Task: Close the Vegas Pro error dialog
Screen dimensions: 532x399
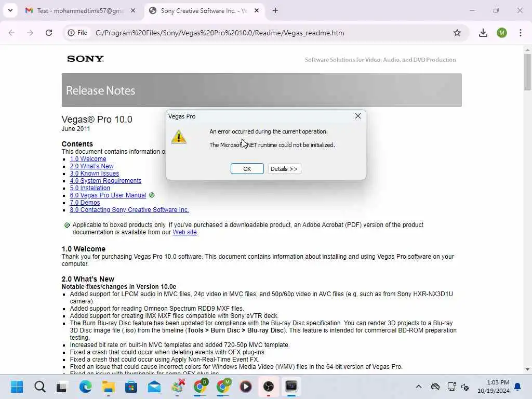Action: pos(357,116)
